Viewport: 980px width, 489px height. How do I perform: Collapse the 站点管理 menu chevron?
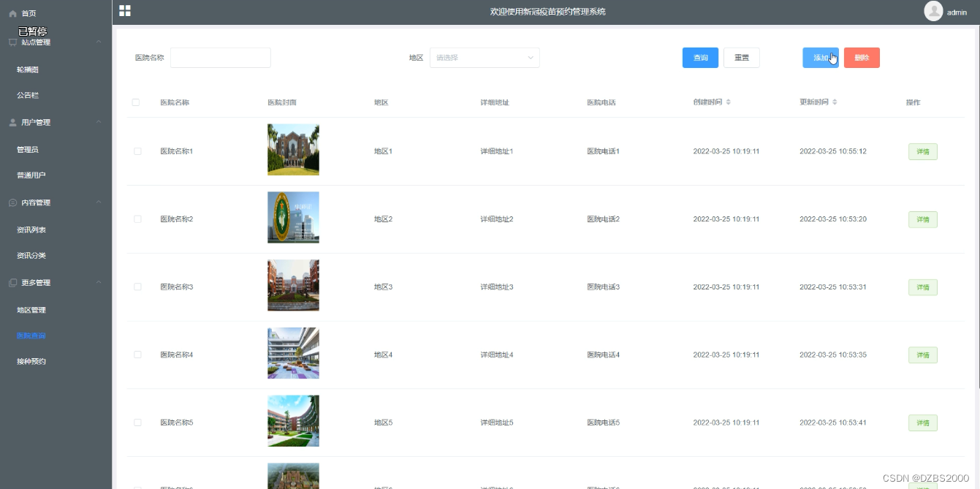pyautogui.click(x=99, y=42)
